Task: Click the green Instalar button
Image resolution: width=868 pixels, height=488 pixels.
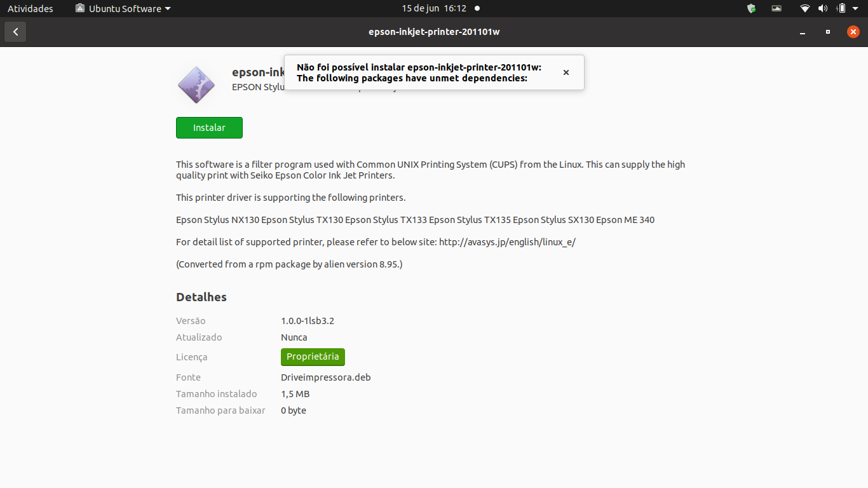Action: point(209,128)
